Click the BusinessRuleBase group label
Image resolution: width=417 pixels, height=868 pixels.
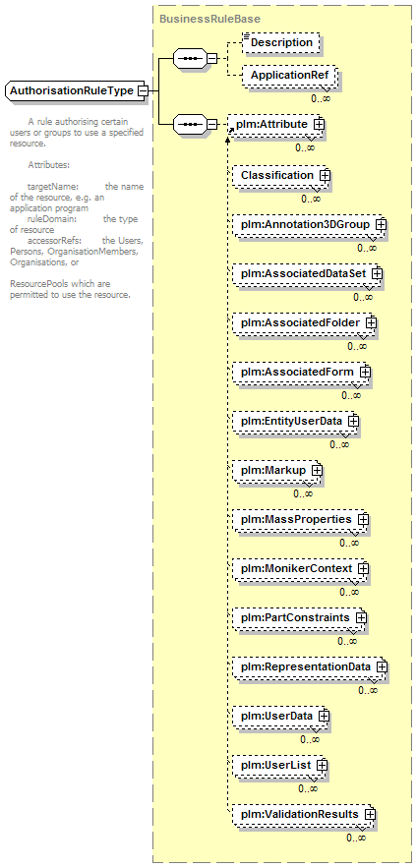(x=209, y=19)
